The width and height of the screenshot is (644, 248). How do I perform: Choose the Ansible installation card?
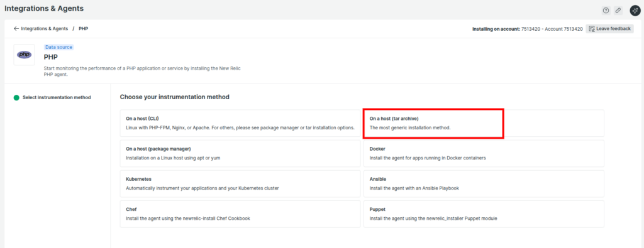click(484, 183)
